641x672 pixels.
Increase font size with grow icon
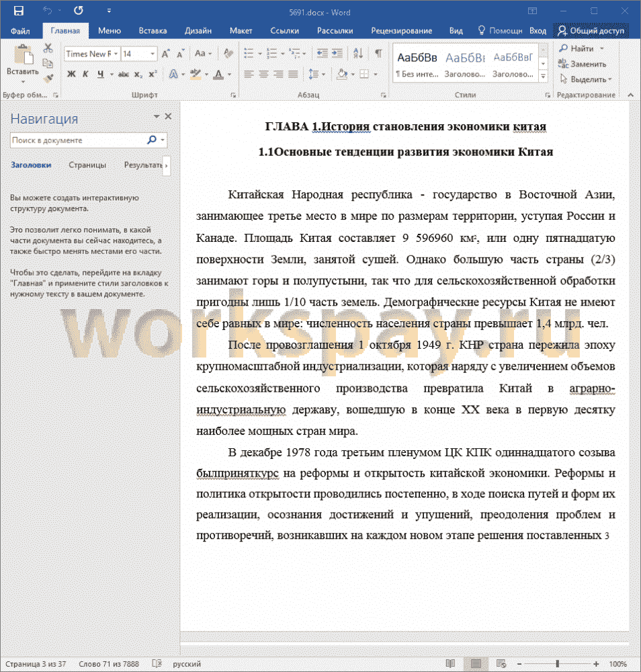tap(165, 54)
